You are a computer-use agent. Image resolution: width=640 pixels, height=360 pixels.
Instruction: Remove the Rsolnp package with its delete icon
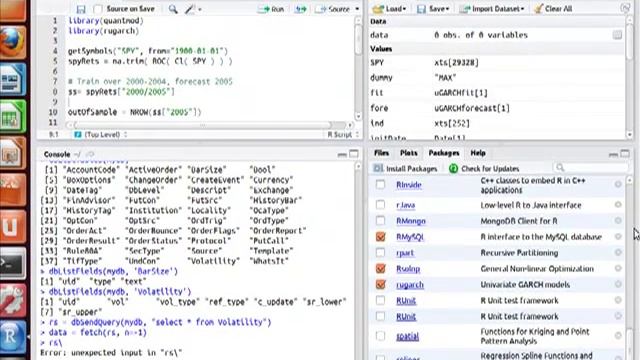tap(618, 268)
